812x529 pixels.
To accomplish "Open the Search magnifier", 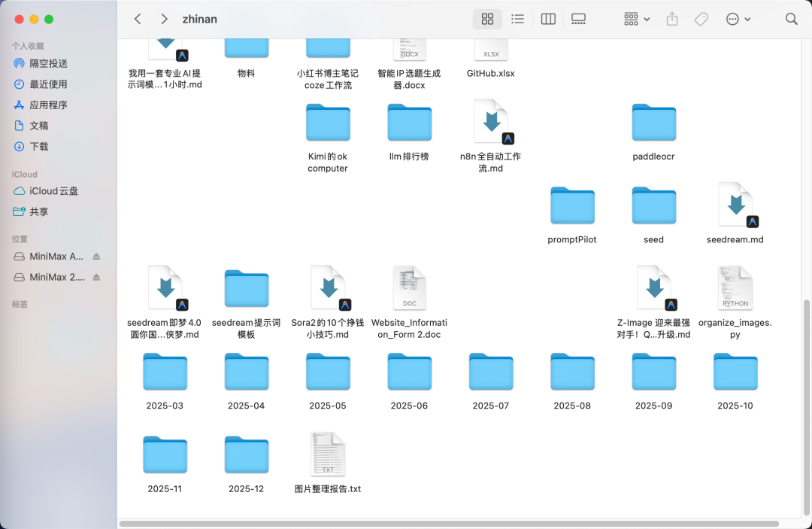I will click(x=791, y=19).
